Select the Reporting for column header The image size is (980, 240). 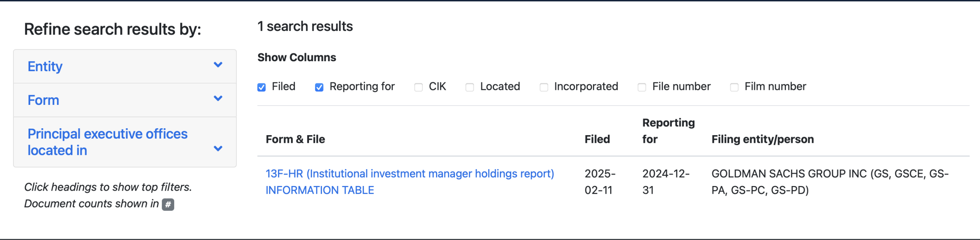668,131
